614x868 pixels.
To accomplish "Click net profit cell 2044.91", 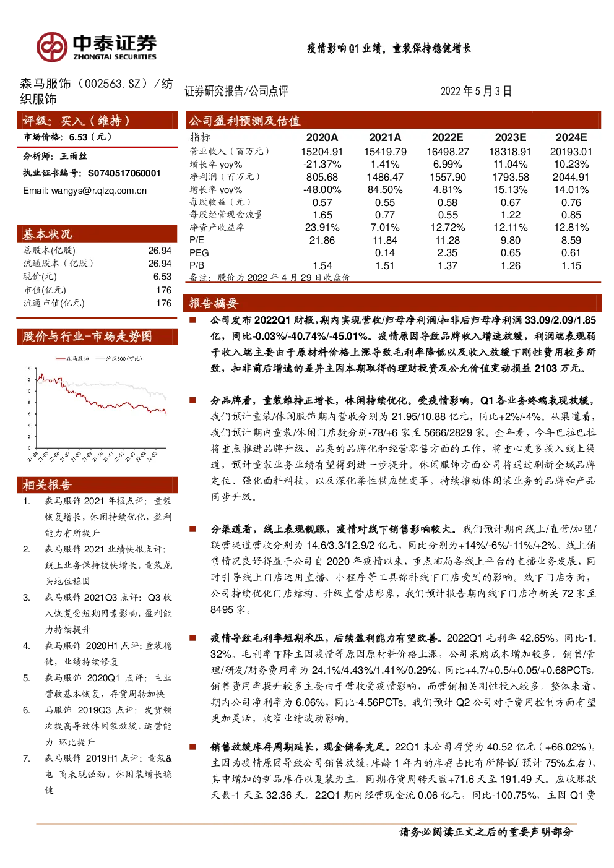I will (x=571, y=177).
